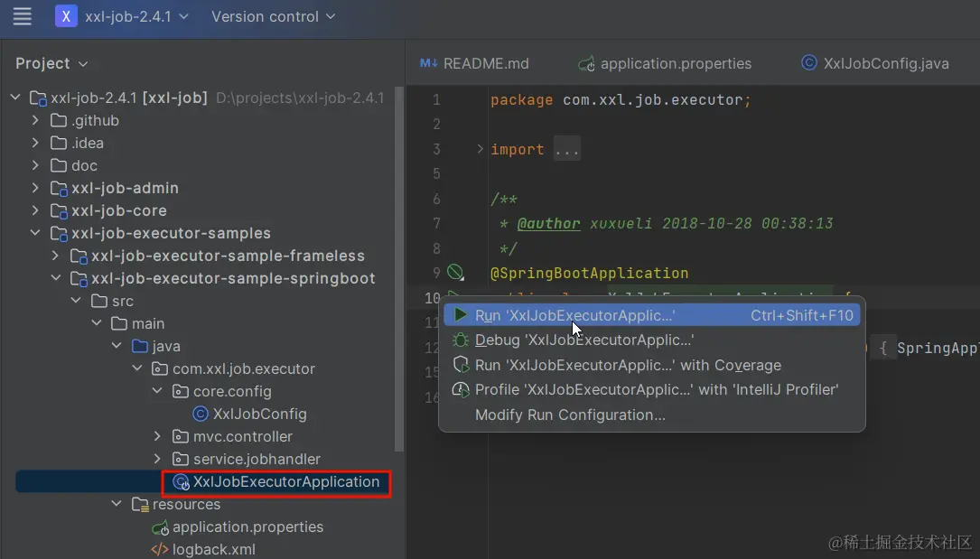
Task: Select logback.xml in project tree
Action: point(214,549)
